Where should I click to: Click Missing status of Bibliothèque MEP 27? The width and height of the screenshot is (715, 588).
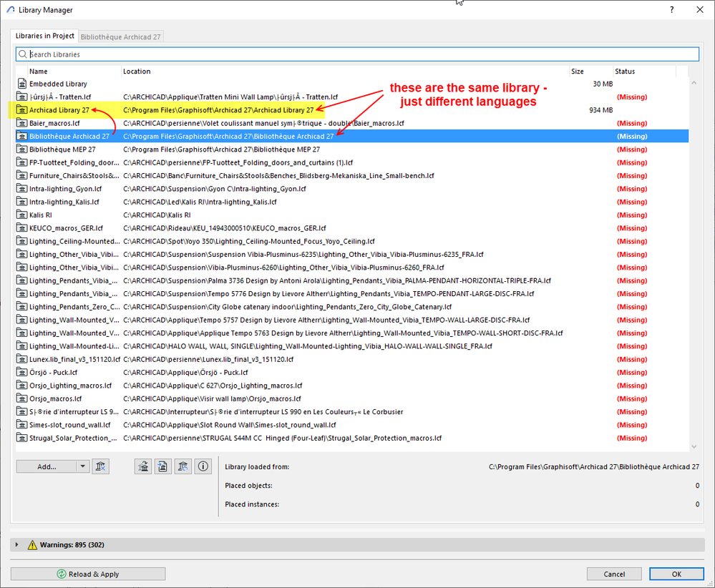click(632, 150)
